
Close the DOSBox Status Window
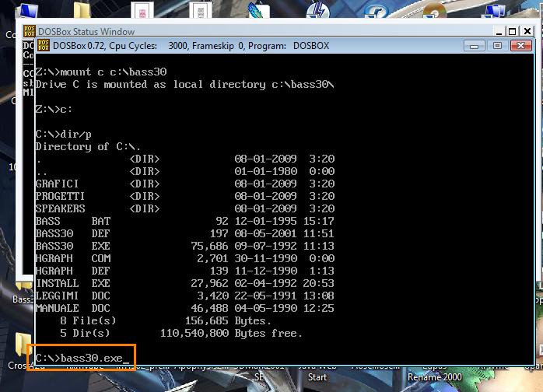pos(527,32)
